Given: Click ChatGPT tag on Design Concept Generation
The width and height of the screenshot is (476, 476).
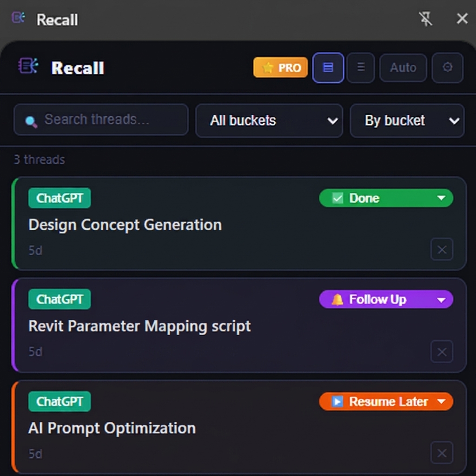Looking at the screenshot, I should [x=59, y=198].
